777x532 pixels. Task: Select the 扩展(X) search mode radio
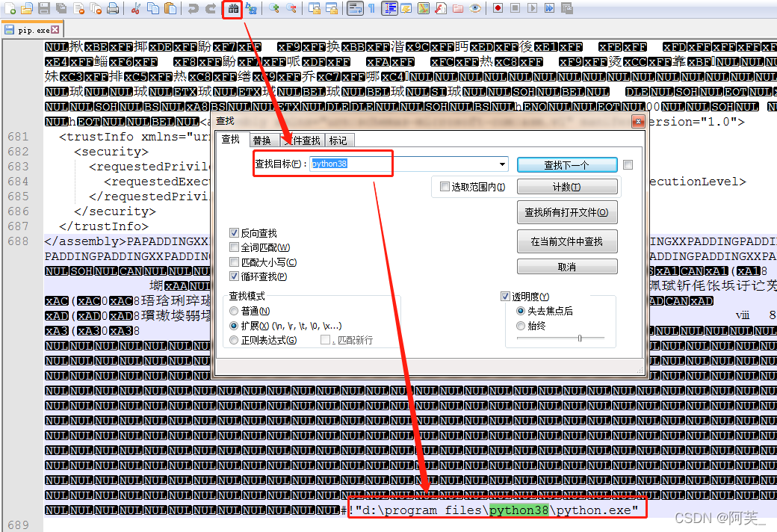tap(234, 326)
